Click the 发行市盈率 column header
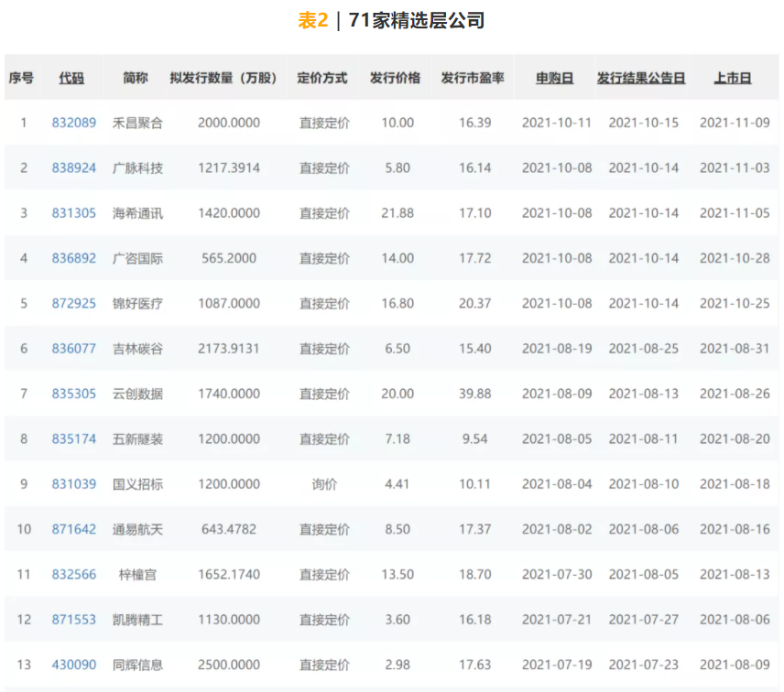The width and height of the screenshot is (784, 692). coord(473,78)
